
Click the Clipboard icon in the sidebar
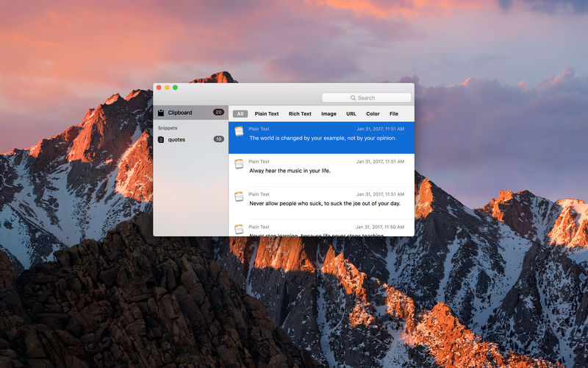click(x=161, y=113)
